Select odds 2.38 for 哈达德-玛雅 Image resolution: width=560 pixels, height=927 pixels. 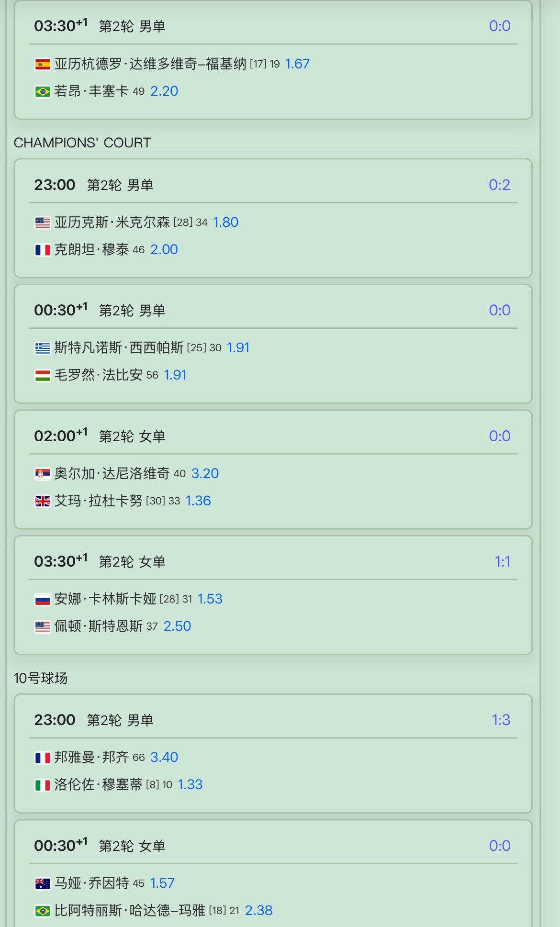258,910
